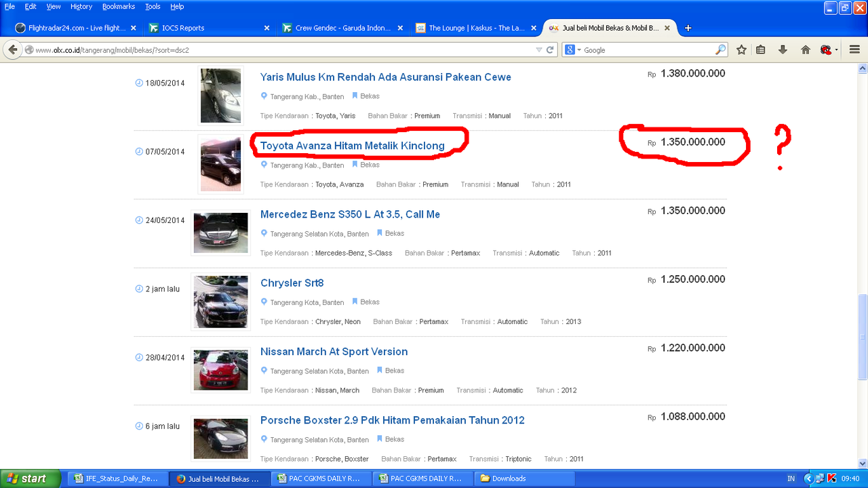Viewport: 868px width, 488px height.
Task: Expand the URL history dropdown arrow
Action: click(539, 49)
